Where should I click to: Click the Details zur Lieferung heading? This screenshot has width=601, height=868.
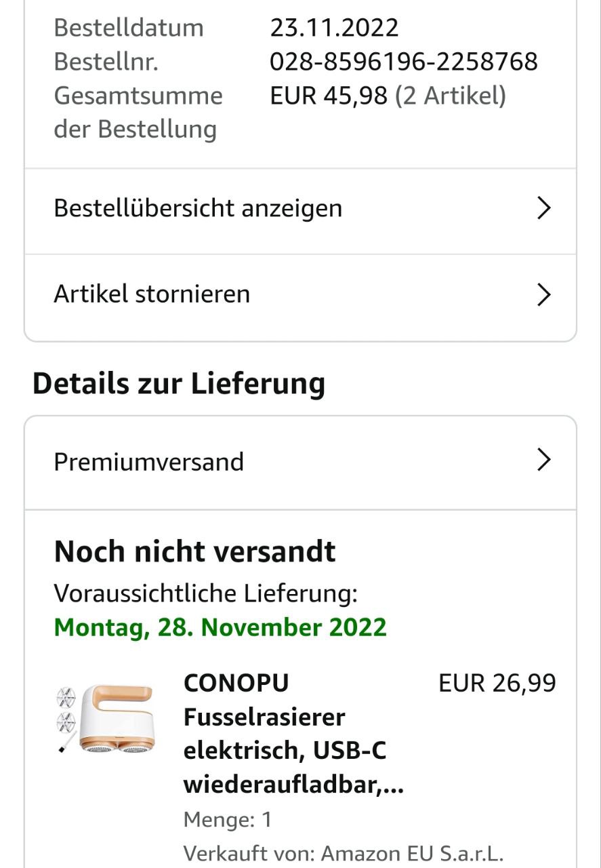(179, 384)
